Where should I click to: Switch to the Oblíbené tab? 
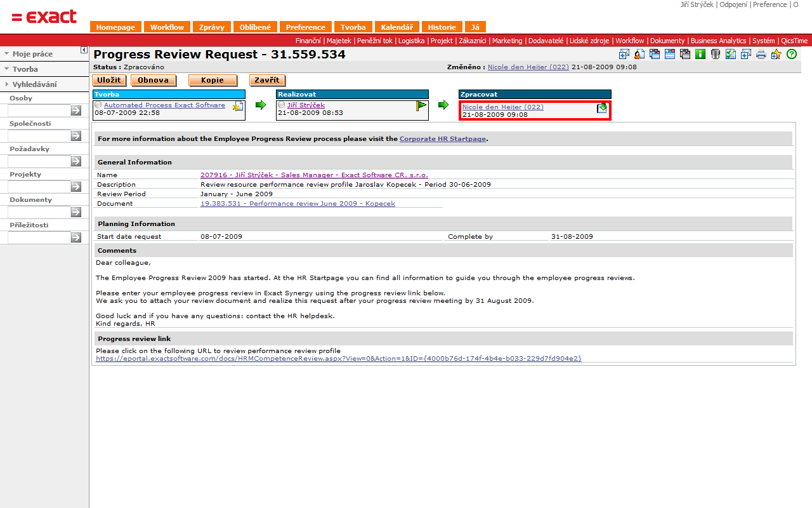tap(255, 27)
